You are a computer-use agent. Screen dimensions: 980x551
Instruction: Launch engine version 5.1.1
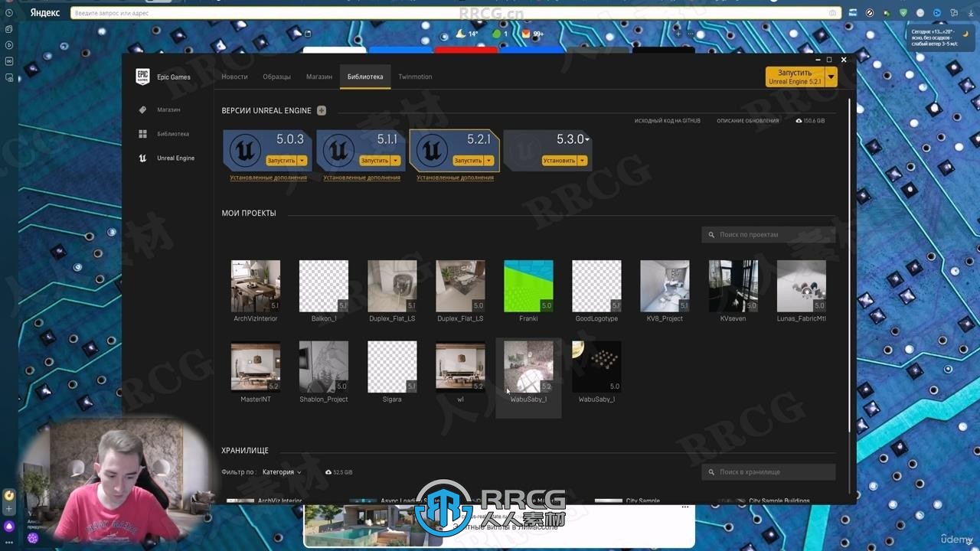(x=374, y=161)
